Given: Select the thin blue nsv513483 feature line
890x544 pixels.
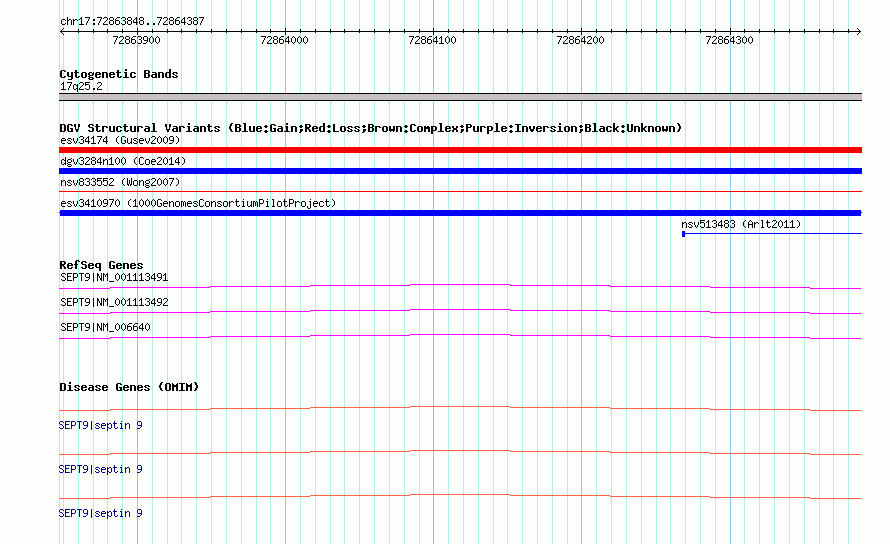Looking at the screenshot, I should coord(772,233).
